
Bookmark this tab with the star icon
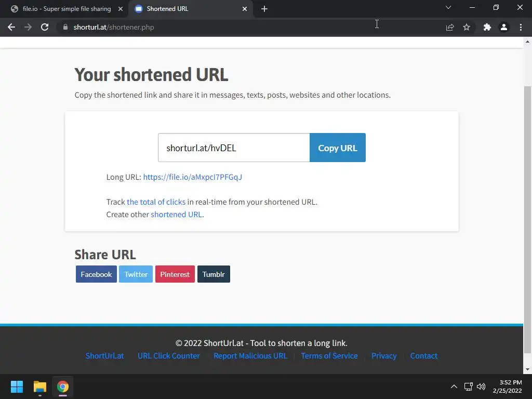point(467,27)
